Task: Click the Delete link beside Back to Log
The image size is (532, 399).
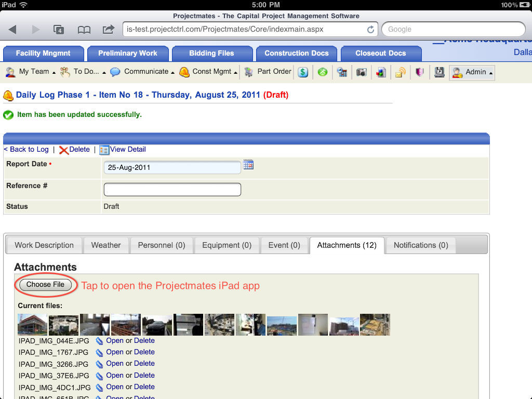Action: [79, 150]
